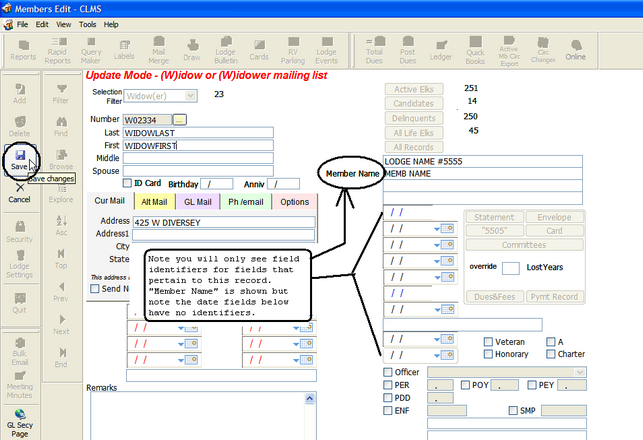The image size is (643, 440).
Task: Enable the ID Card checkbox
Action: 126,183
